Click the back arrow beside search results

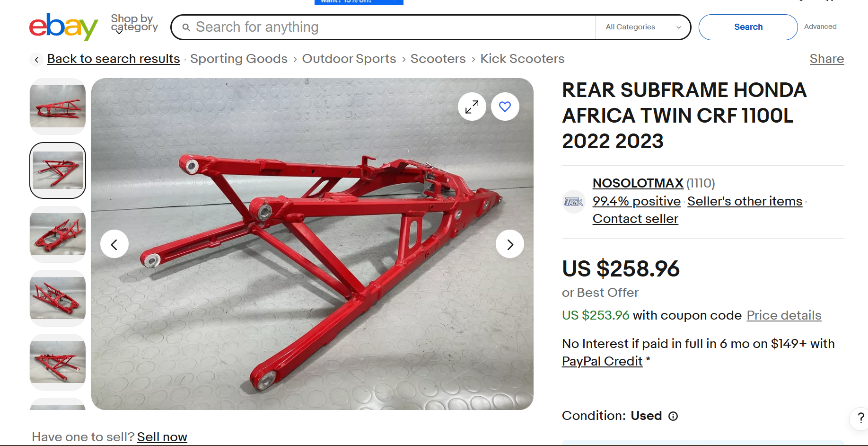[36, 59]
